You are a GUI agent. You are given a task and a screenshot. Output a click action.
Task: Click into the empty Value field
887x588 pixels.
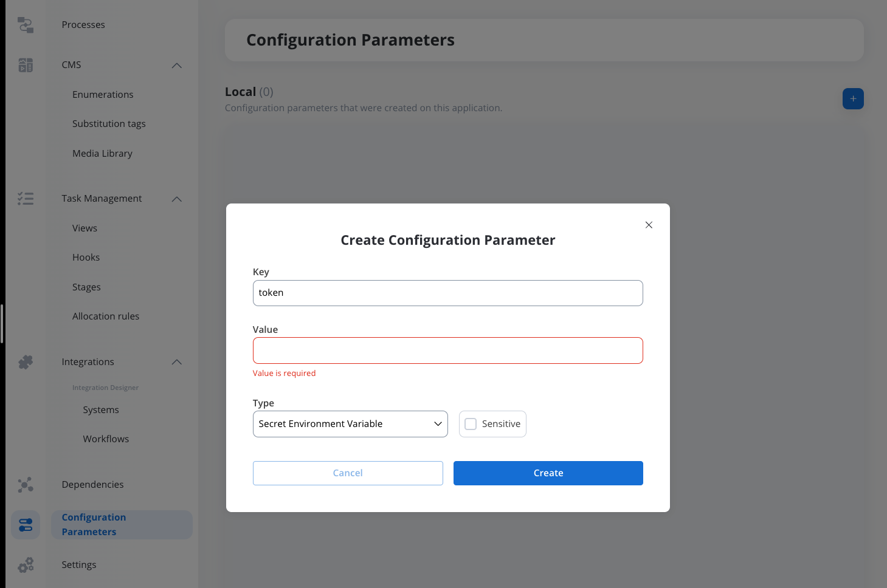448,350
